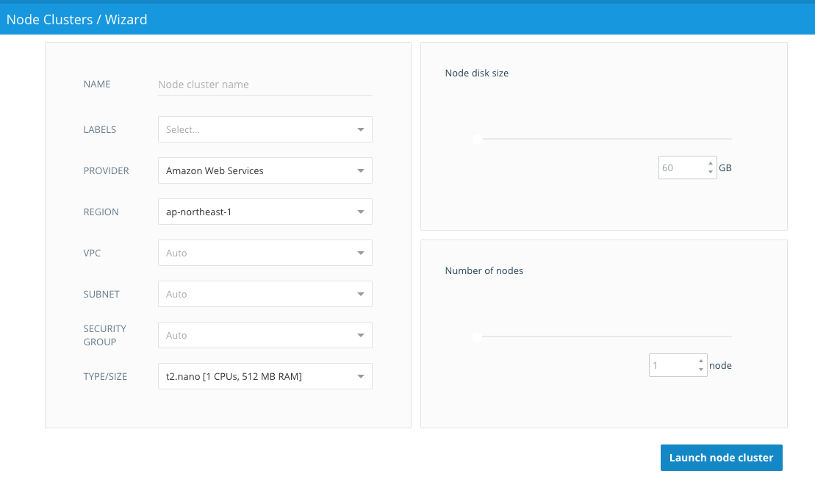Image resolution: width=815 pixels, height=504 pixels.
Task: Click the Node disk size slider handle
Action: pos(478,140)
